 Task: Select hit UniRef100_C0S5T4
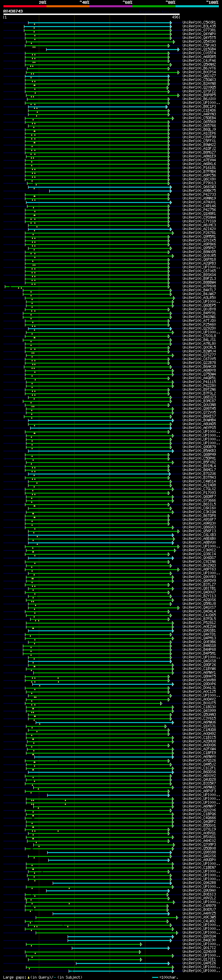pyautogui.click(x=199, y=53)
